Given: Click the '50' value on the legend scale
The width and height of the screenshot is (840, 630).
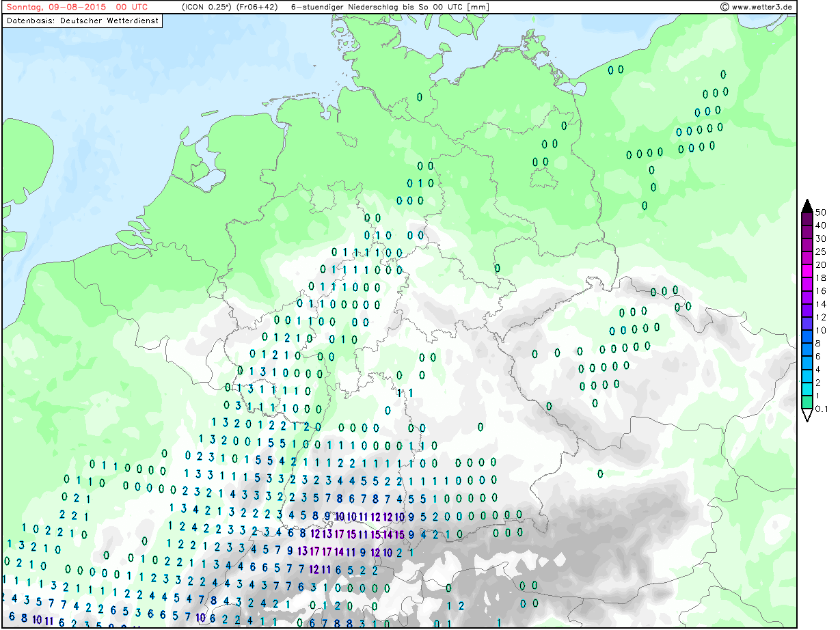Looking at the screenshot, I should 821,213.
